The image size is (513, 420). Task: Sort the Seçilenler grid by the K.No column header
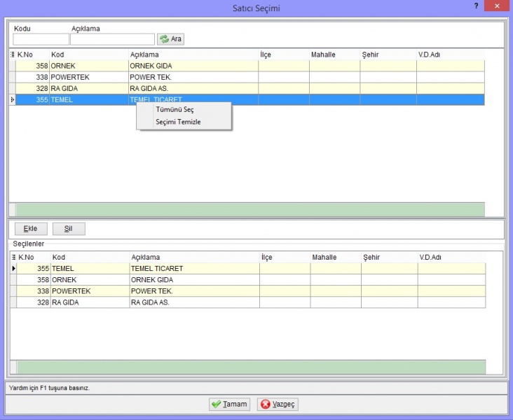34,257
